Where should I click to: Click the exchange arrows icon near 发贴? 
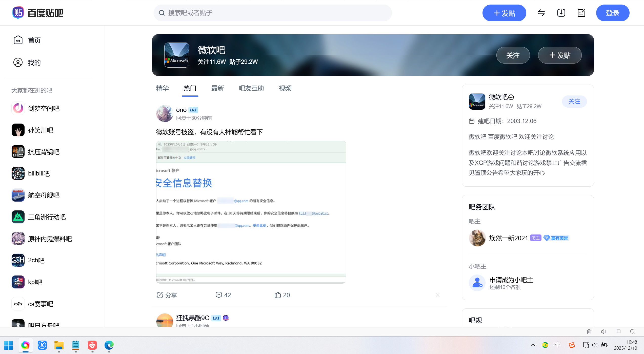tap(541, 13)
